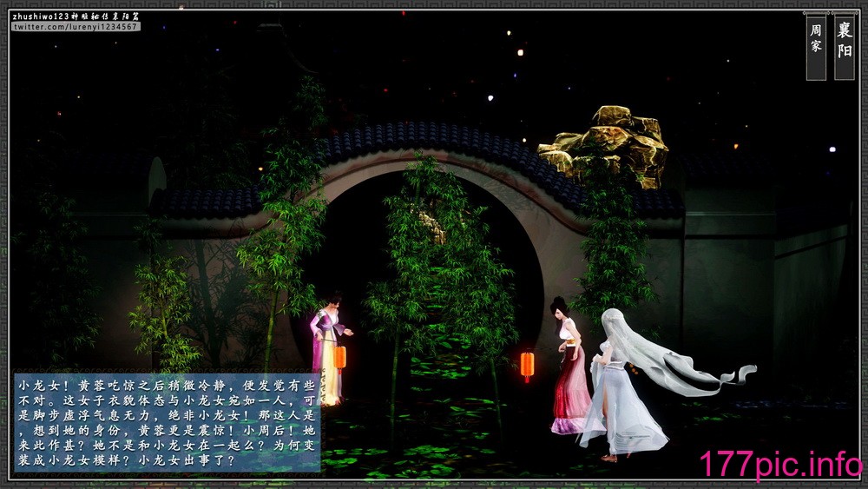Click the red lantern beside the bamboo

click(x=527, y=365)
